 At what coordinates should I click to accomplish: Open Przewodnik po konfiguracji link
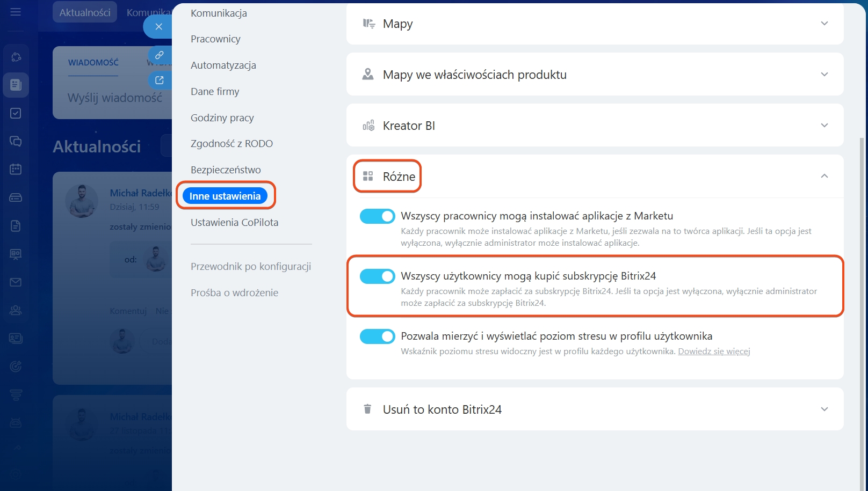tap(251, 266)
